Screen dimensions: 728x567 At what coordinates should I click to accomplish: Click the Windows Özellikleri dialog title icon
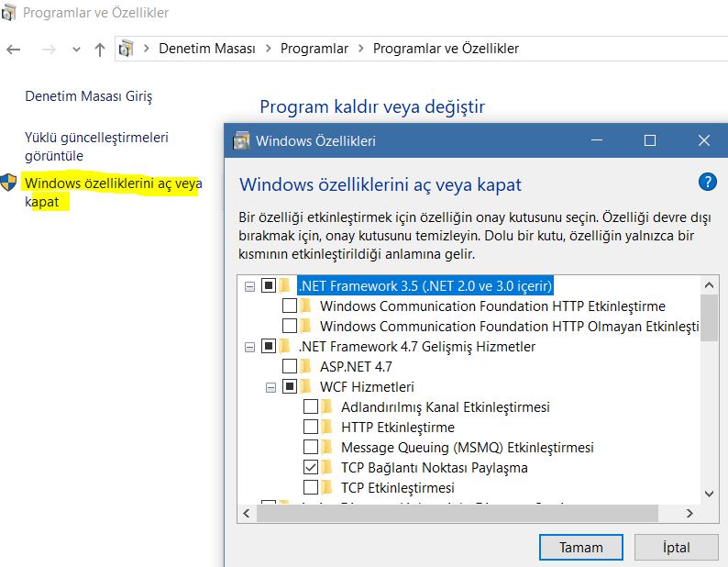241,140
